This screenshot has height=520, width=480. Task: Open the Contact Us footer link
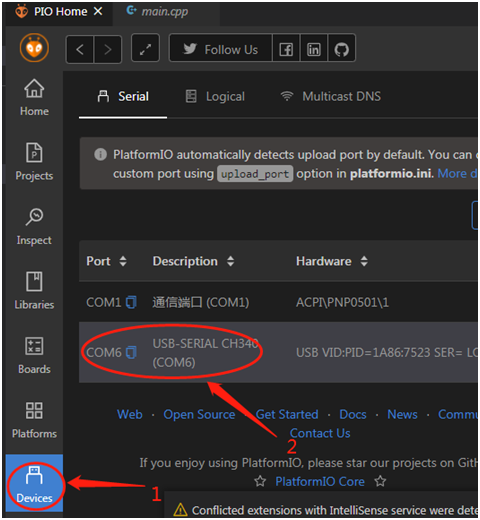(x=320, y=433)
